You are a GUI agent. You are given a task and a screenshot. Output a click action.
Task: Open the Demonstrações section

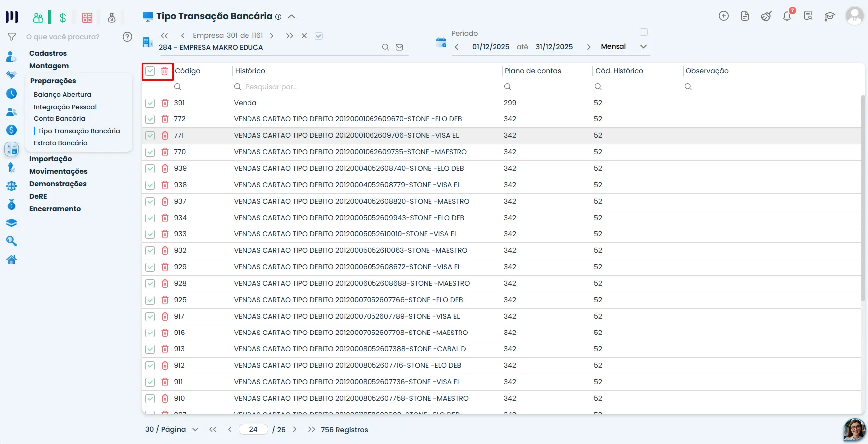(x=58, y=184)
